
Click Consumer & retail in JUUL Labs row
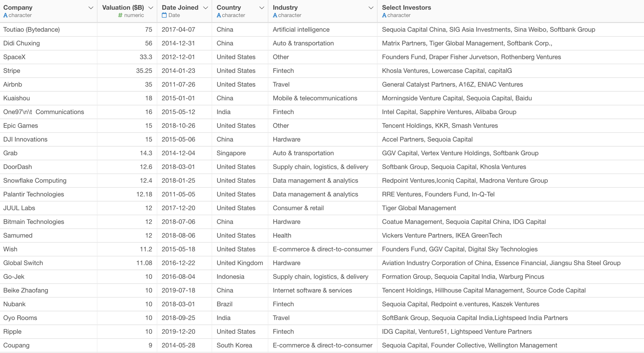click(298, 208)
